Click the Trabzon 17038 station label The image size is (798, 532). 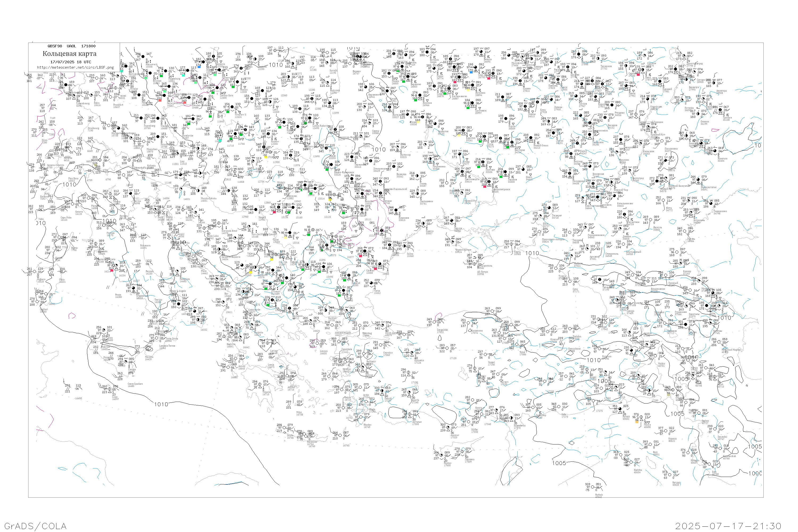pos(576,338)
